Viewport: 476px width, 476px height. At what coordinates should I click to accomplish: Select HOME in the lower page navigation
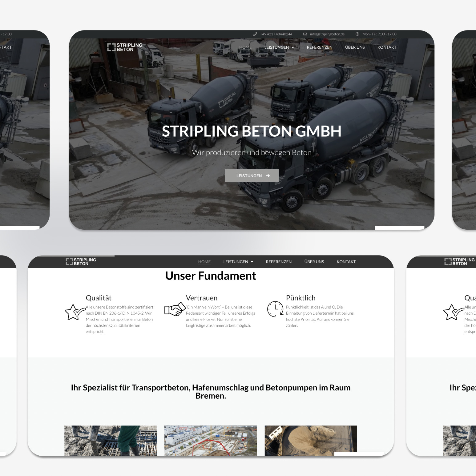point(204,262)
